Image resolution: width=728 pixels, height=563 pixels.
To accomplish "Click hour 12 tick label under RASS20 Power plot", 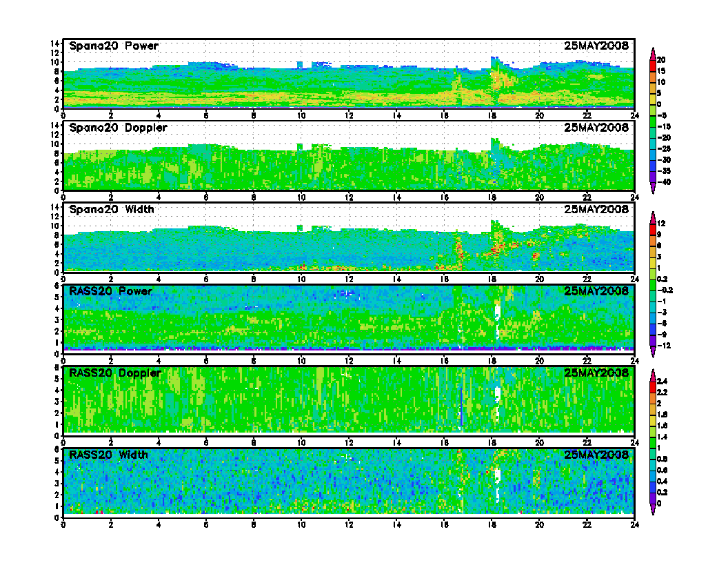I will pyautogui.click(x=349, y=361).
